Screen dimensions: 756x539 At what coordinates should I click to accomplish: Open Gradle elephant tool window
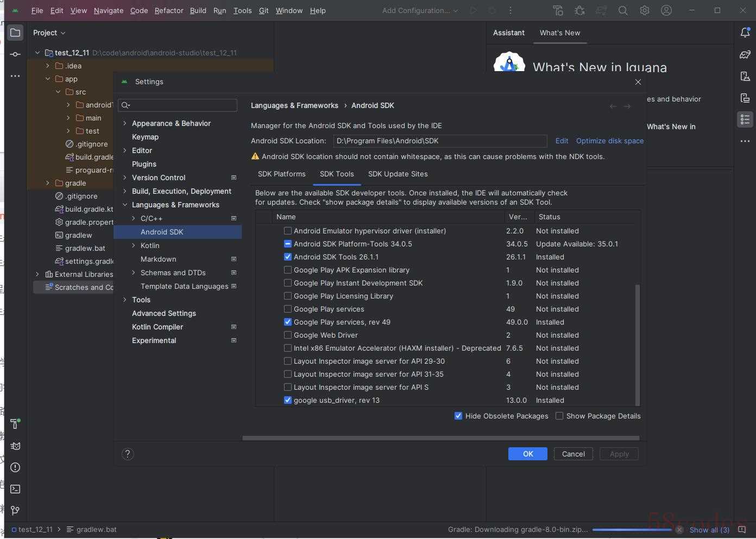pyautogui.click(x=745, y=54)
